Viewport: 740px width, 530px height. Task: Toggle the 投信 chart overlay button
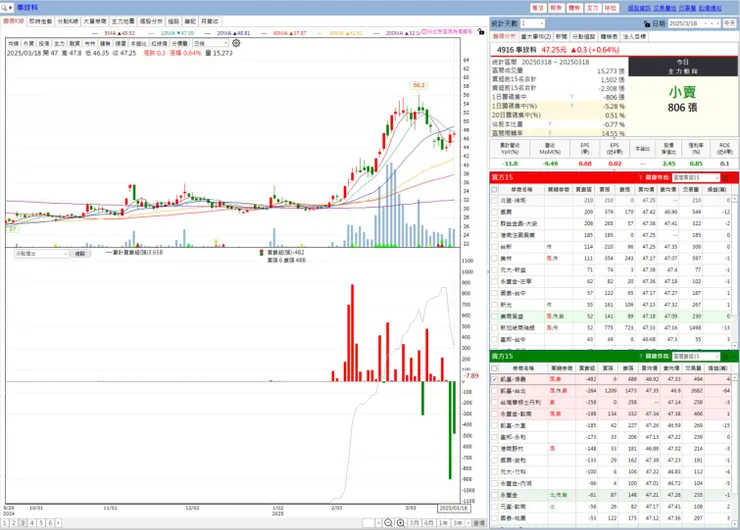pos(44,43)
